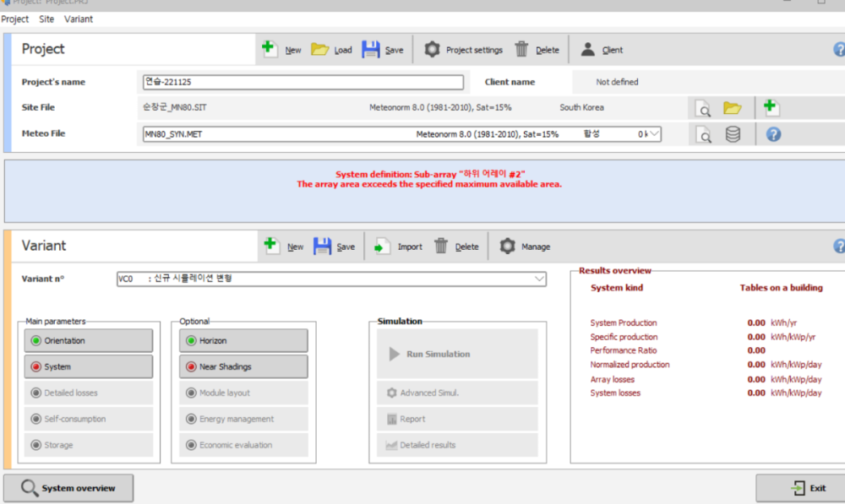Click in the Project's name field
The height and width of the screenshot is (504, 845).
(303, 83)
